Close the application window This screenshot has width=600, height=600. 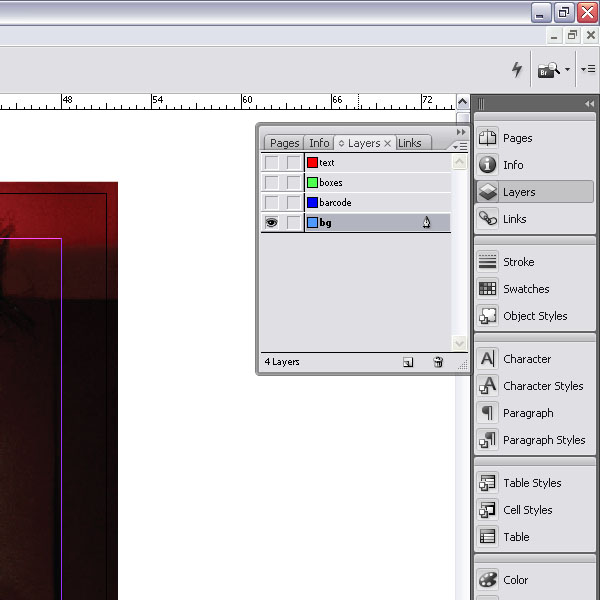coord(587,13)
